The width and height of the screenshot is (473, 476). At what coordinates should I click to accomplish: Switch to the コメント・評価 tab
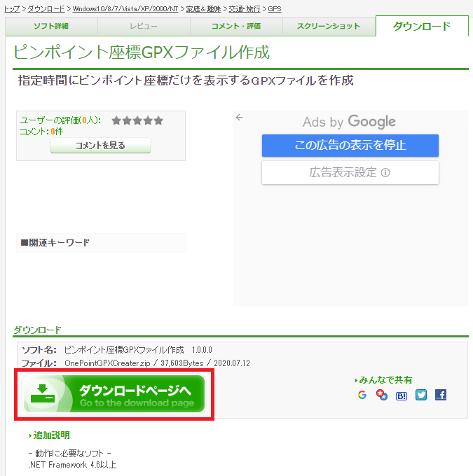coord(236,27)
